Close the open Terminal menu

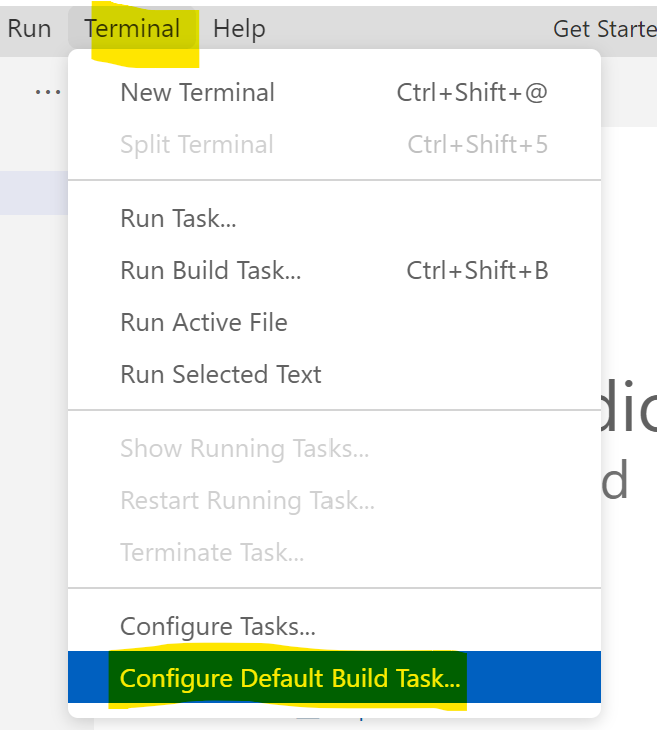pyautogui.click(x=133, y=28)
